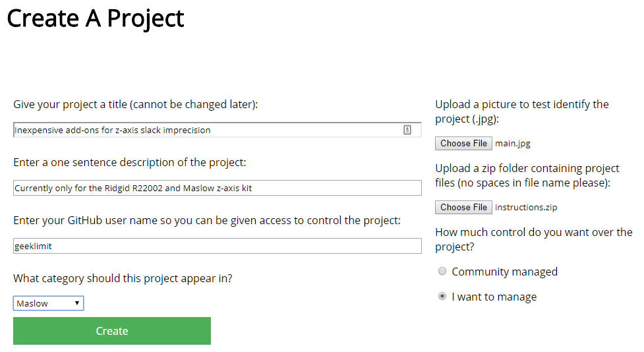Click the autofill icon in title field
Image resolution: width=644 pixels, height=352 pixels.
click(x=407, y=130)
